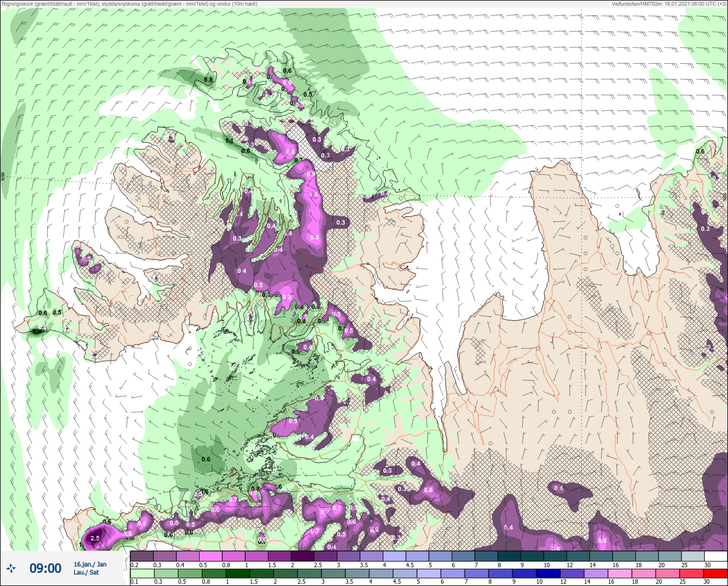Pick the upper legend swatch labeled 0.8
The width and height of the screenshot is (728, 586).
coord(234,556)
